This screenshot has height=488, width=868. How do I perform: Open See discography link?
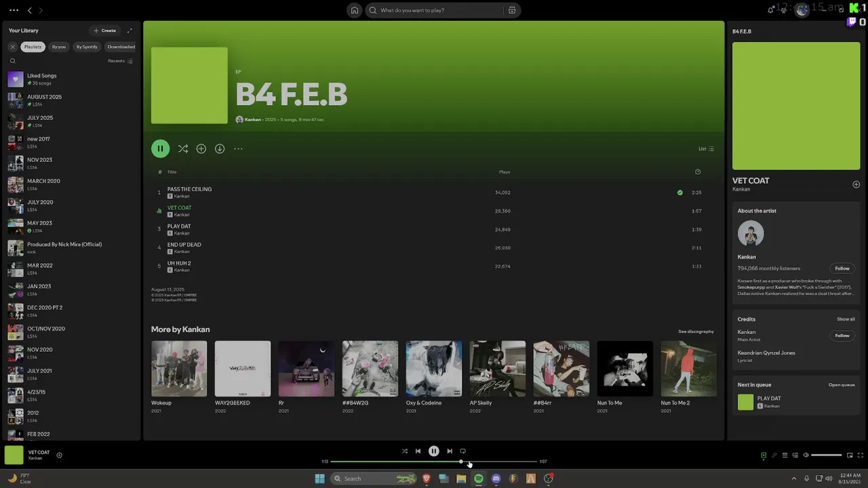click(x=696, y=331)
